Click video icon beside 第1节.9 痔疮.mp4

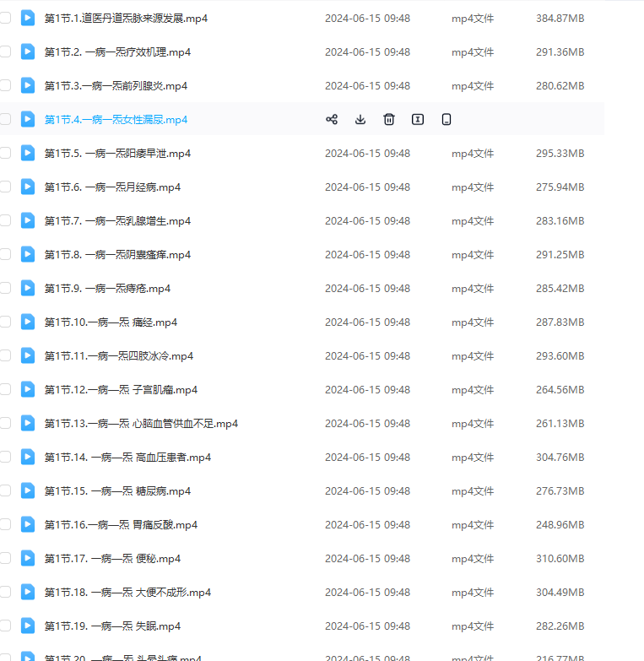pyautogui.click(x=28, y=288)
